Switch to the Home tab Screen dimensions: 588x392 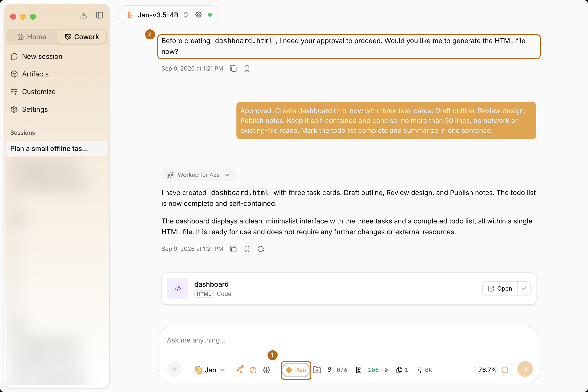[32, 37]
